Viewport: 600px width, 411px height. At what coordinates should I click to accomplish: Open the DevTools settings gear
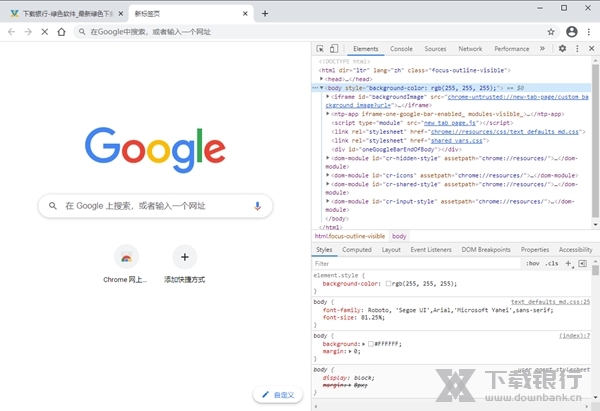(x=562, y=49)
